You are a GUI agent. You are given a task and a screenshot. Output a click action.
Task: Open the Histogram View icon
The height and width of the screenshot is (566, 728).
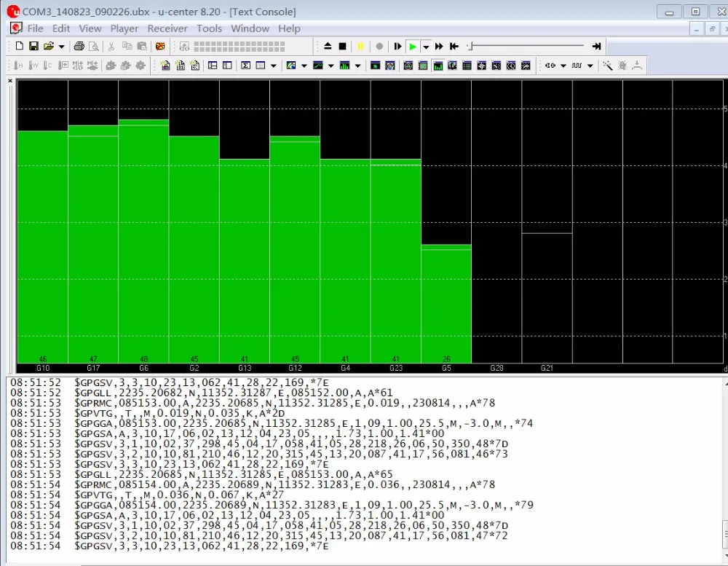pos(344,66)
